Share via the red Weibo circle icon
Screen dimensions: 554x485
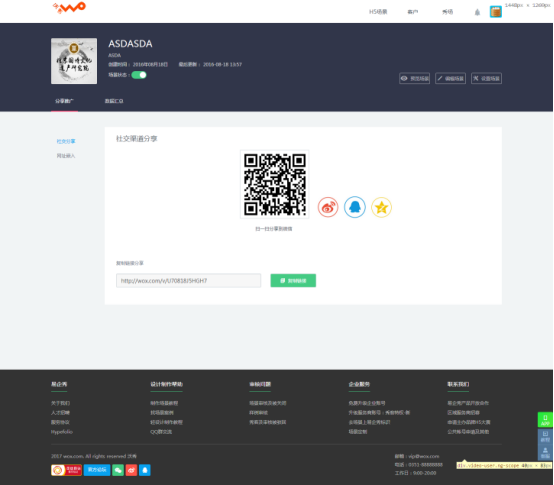tap(328, 207)
